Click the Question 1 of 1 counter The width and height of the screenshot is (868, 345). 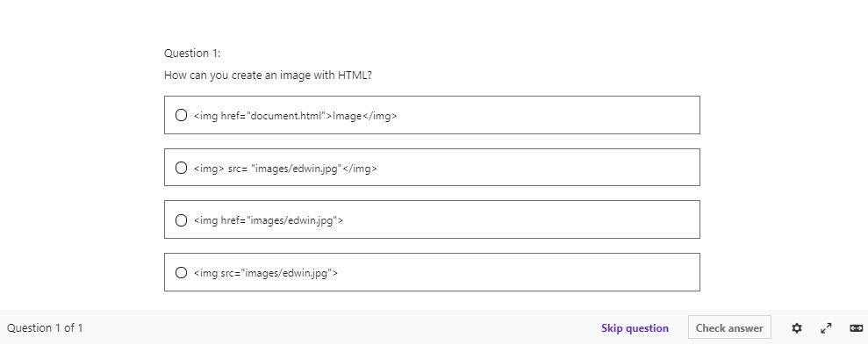coord(45,327)
